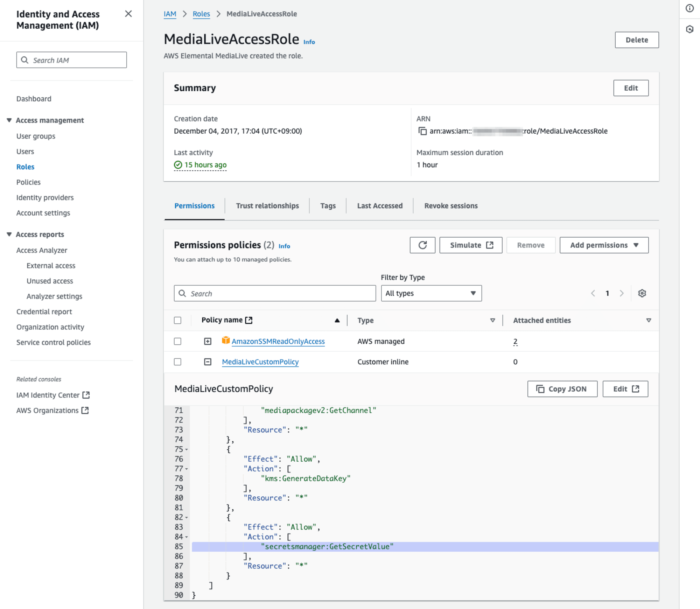Image resolution: width=700 pixels, height=609 pixels.
Task: Open Credential report in the sidebar
Action: click(44, 311)
